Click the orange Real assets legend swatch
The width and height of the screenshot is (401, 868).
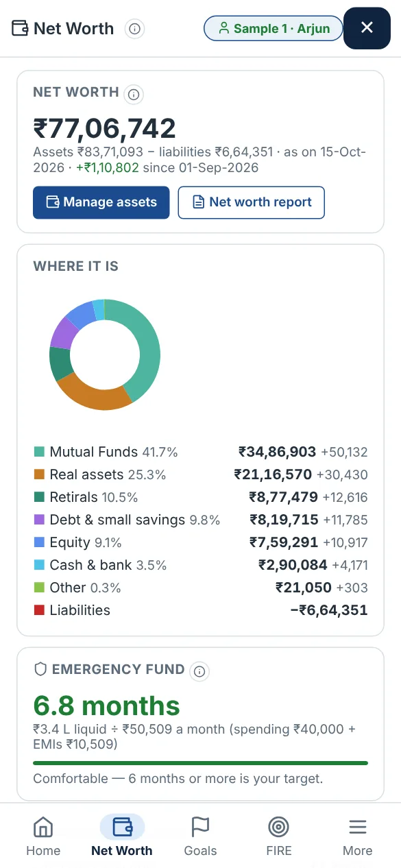pos(39,474)
